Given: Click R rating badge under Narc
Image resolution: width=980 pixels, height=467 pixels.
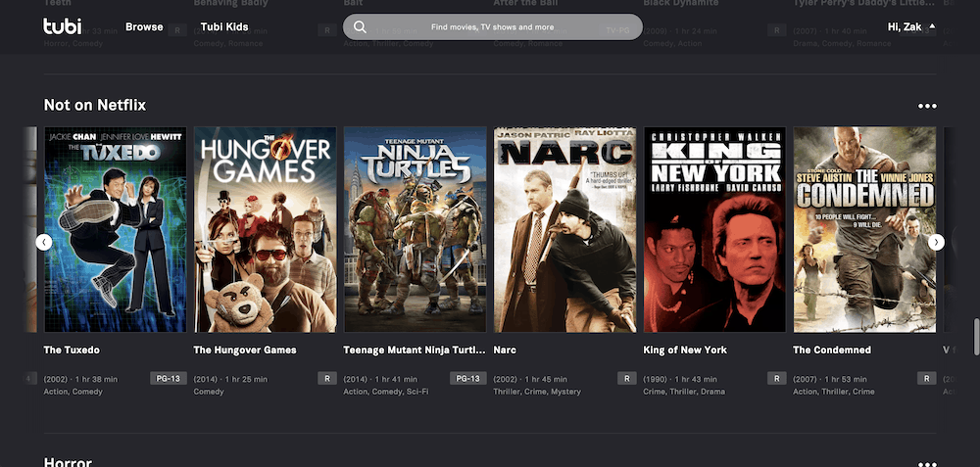Looking at the screenshot, I should click(627, 378).
